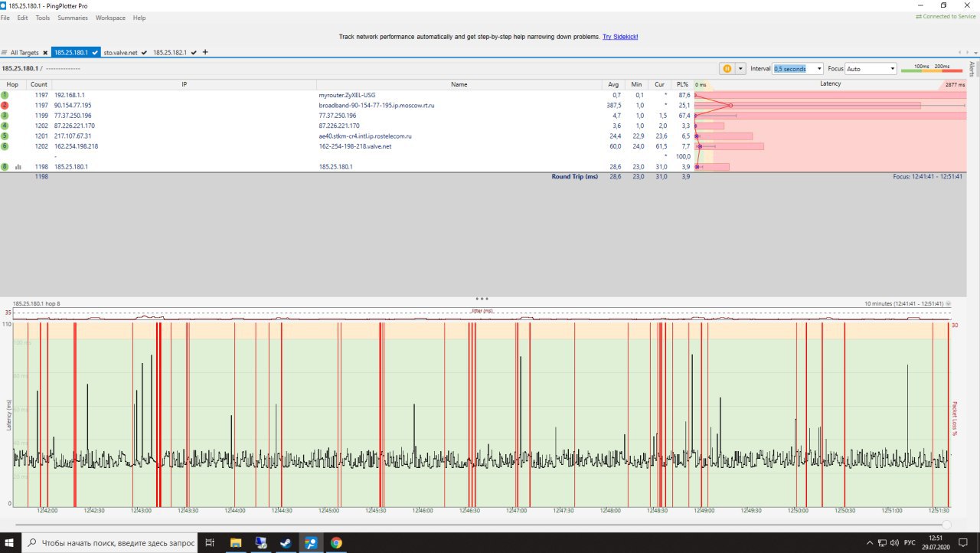
Task: Switch to the 185.25.182.1 tab
Action: 170,53
